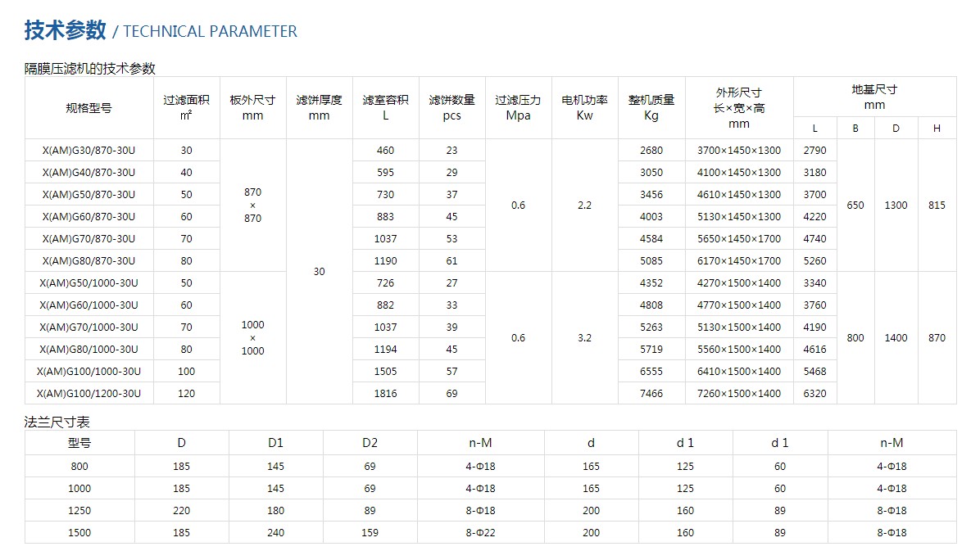Viewport: 980px width, 551px height.
Task: Select the X(AM)G100/1200-30U model cell
Action: [88, 394]
